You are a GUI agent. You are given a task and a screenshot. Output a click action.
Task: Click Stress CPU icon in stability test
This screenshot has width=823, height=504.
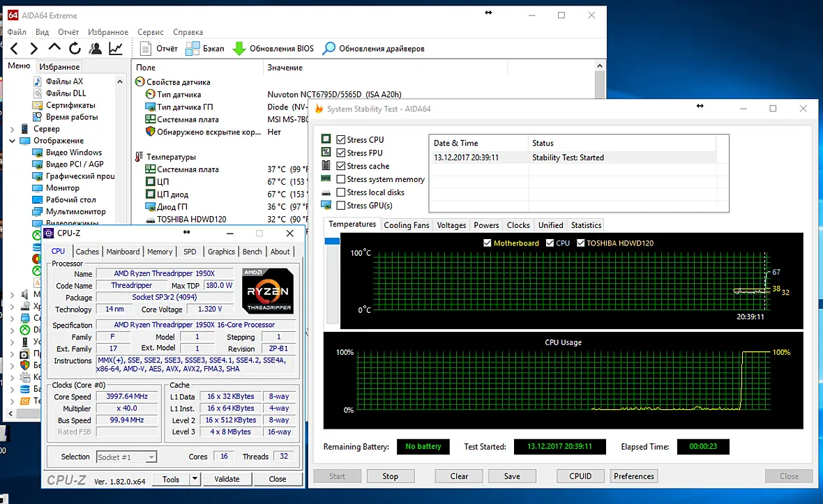pos(326,139)
